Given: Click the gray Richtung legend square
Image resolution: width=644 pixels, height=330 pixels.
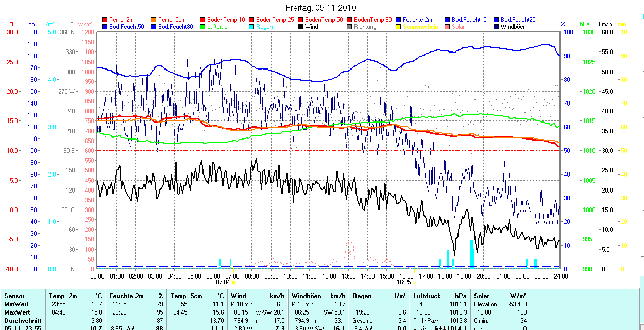Looking at the screenshot, I should [x=350, y=26].
